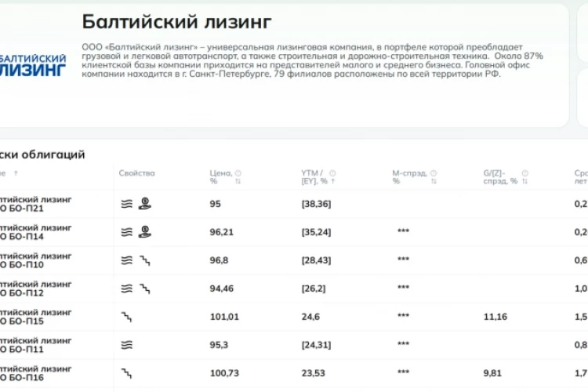
Task: Click the Свойства column header
Action: click(x=137, y=173)
